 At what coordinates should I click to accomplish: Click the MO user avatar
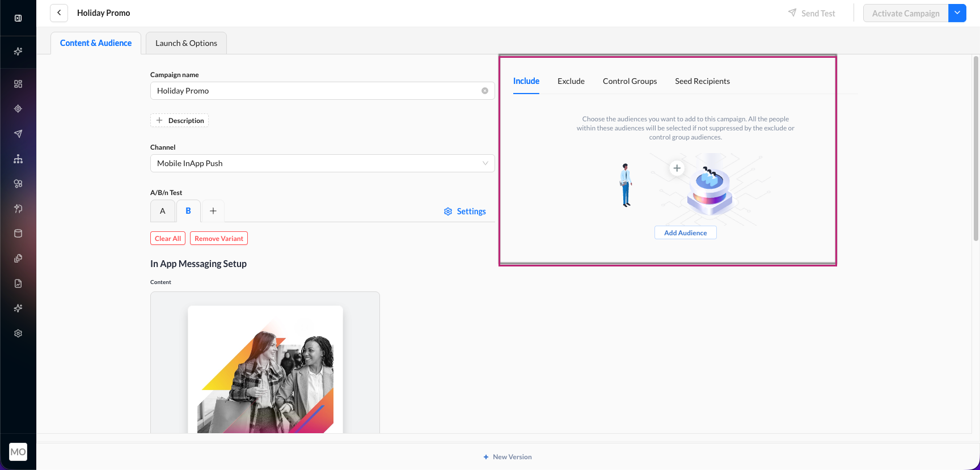pyautogui.click(x=18, y=452)
